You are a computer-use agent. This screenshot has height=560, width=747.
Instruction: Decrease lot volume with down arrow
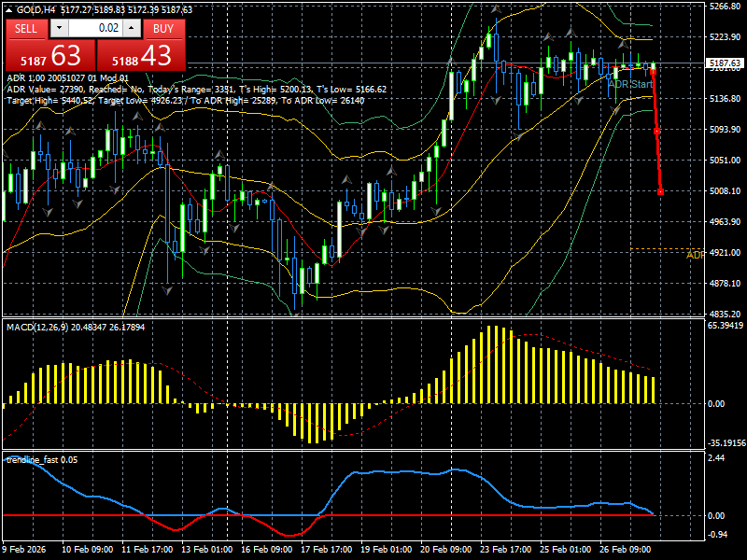pyautogui.click(x=59, y=28)
